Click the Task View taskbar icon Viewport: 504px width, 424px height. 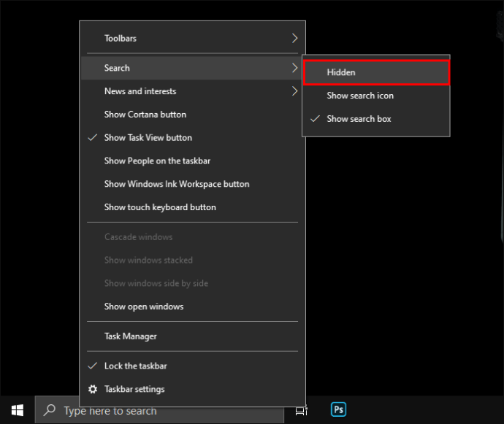click(x=301, y=411)
